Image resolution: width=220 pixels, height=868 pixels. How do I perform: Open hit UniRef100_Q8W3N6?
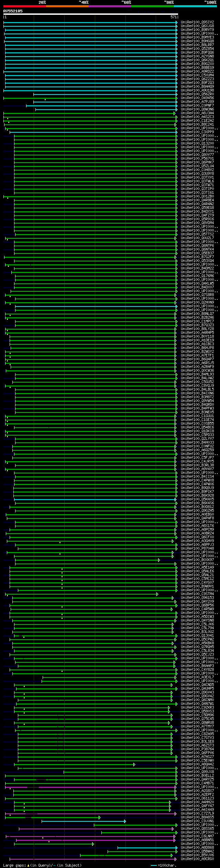point(197,109)
